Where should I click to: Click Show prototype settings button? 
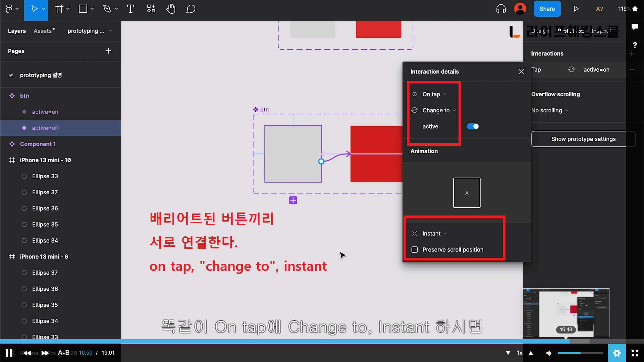pos(583,139)
